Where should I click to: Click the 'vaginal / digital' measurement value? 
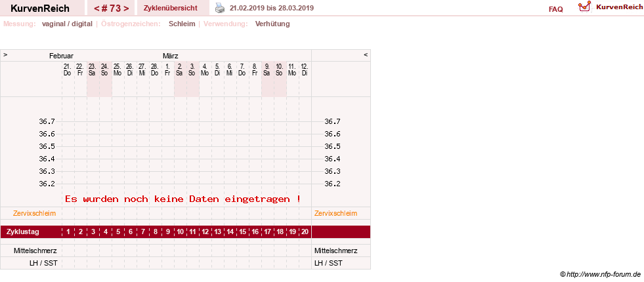point(67,24)
